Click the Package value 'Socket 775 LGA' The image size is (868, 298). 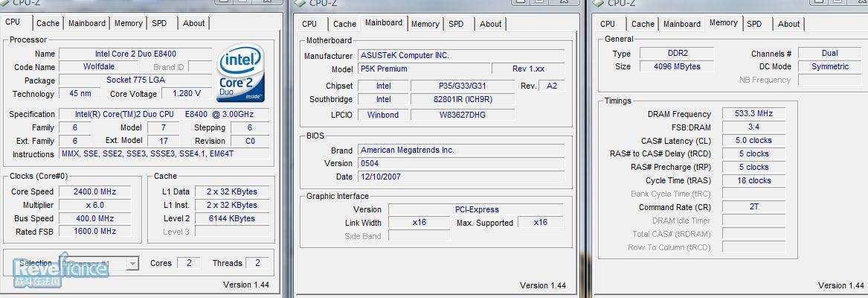[x=135, y=80]
